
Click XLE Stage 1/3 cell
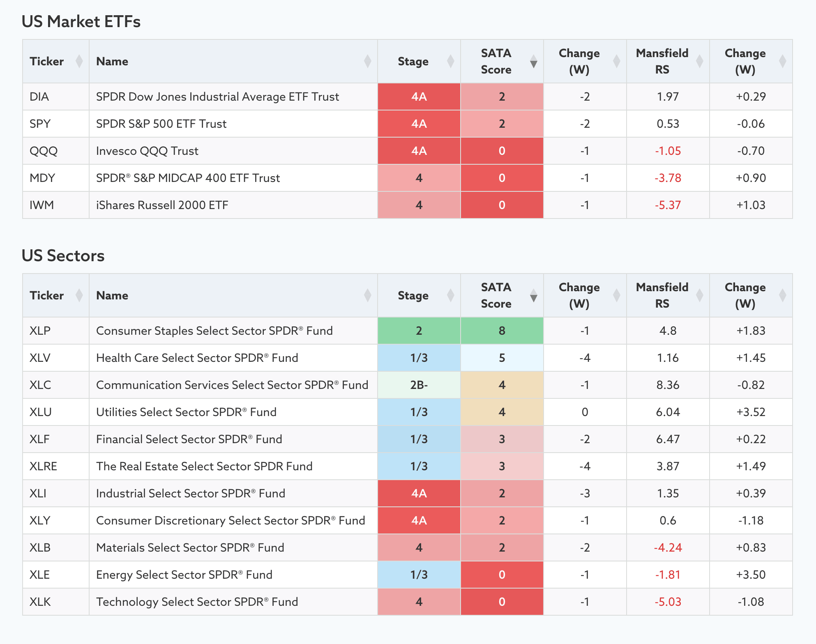pyautogui.click(x=419, y=575)
